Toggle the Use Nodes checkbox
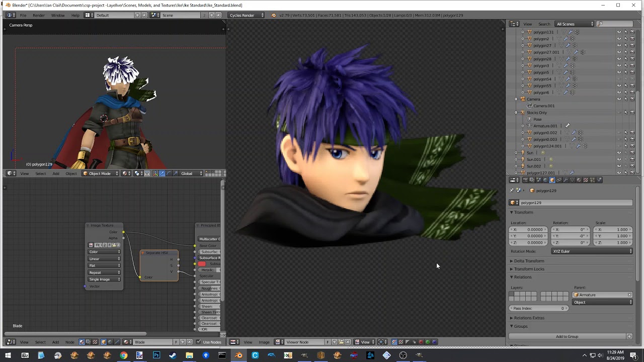 click(x=199, y=342)
